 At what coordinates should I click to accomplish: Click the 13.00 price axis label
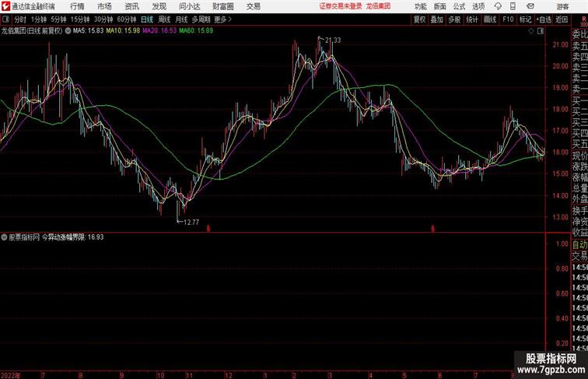[x=561, y=217]
